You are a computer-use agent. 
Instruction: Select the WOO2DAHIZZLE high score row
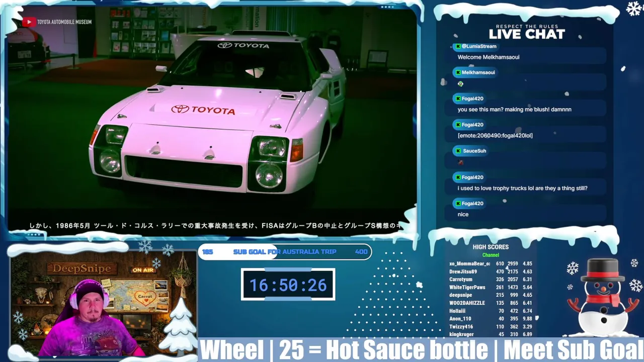click(491, 303)
